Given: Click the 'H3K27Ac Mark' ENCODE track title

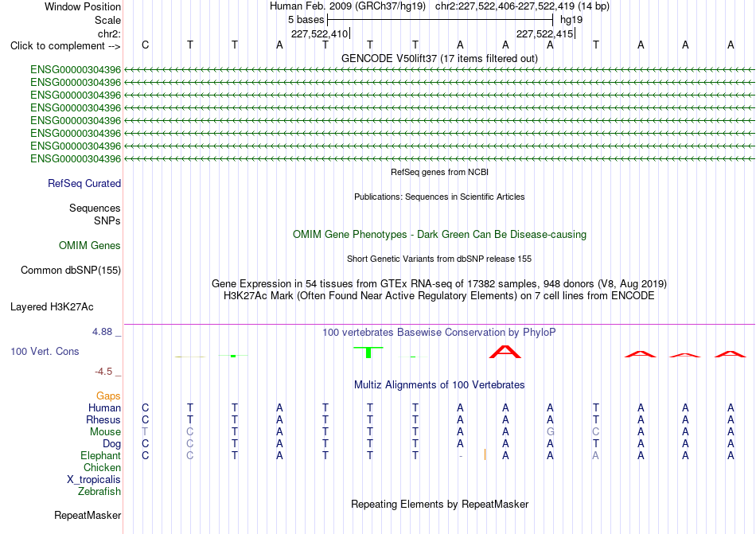Looking at the screenshot, I should [x=439, y=296].
